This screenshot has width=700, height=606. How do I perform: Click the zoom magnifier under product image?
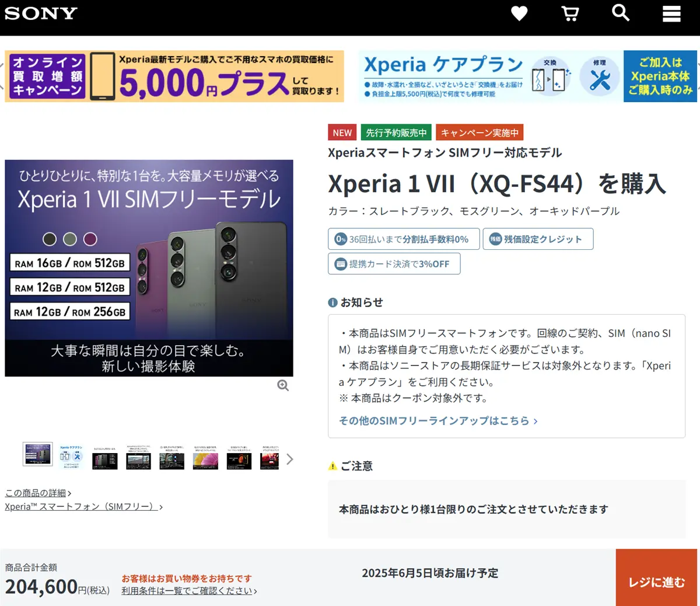tap(283, 385)
